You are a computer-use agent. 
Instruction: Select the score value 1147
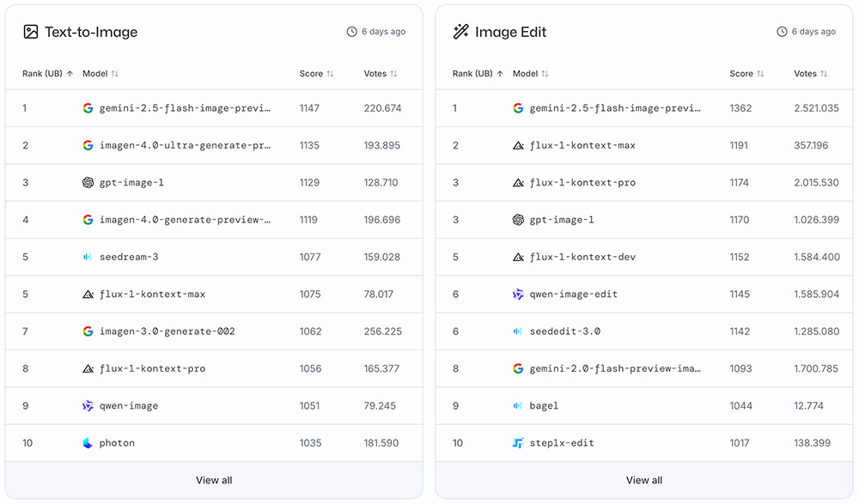point(309,108)
